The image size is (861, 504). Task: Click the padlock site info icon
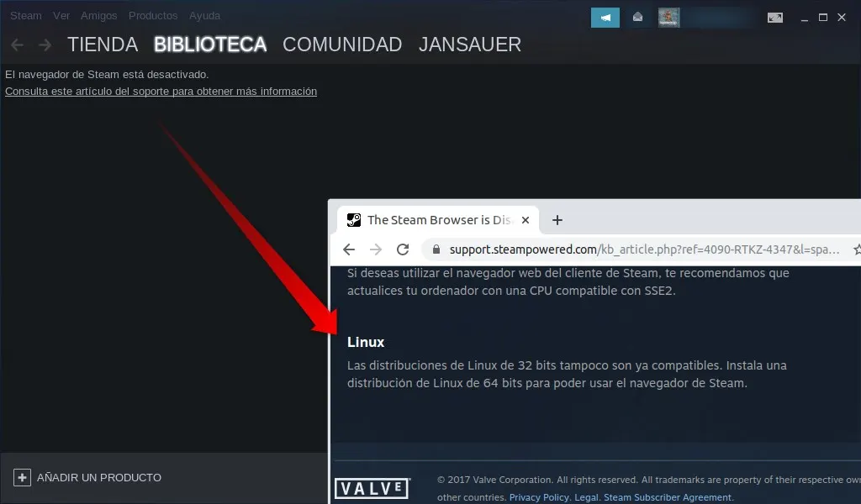pos(436,249)
